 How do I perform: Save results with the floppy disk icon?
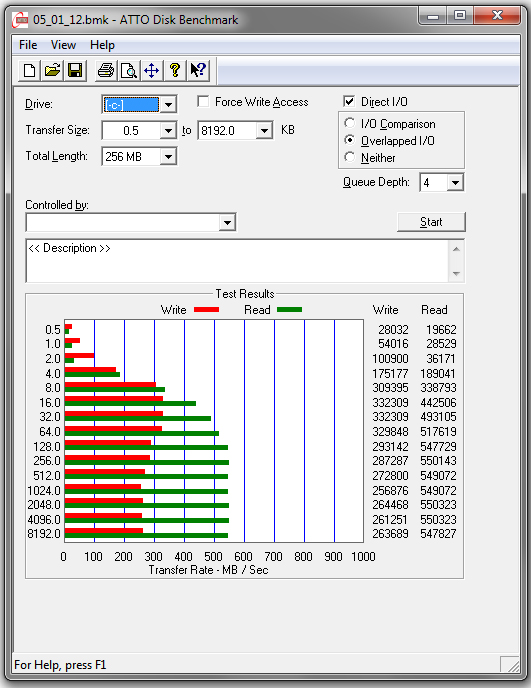pyautogui.click(x=75, y=70)
